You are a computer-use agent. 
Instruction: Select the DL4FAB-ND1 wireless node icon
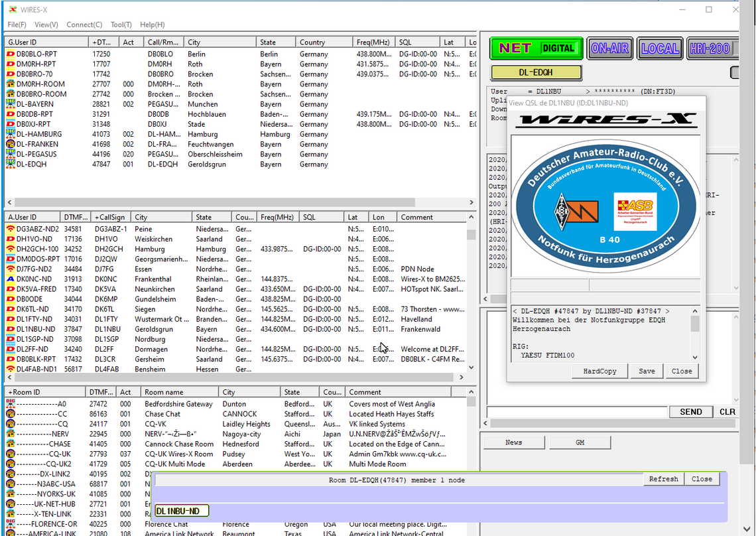tap(11, 369)
